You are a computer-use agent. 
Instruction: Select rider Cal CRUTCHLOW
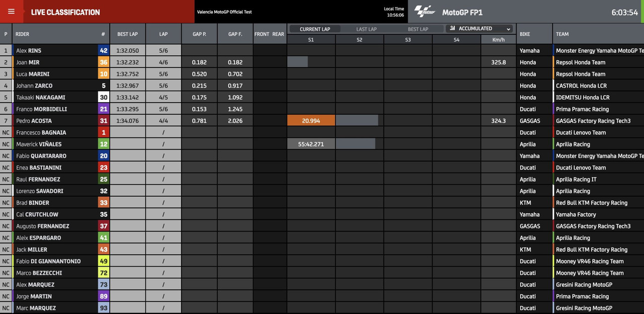coord(37,214)
